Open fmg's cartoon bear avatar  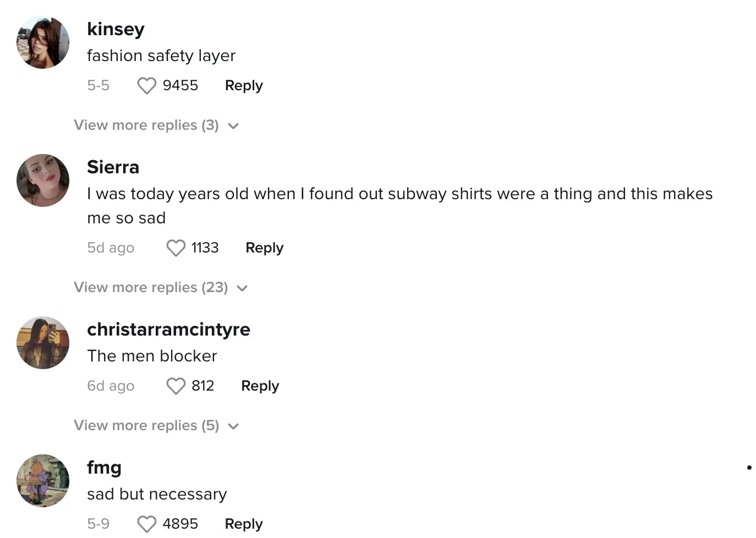point(43,481)
